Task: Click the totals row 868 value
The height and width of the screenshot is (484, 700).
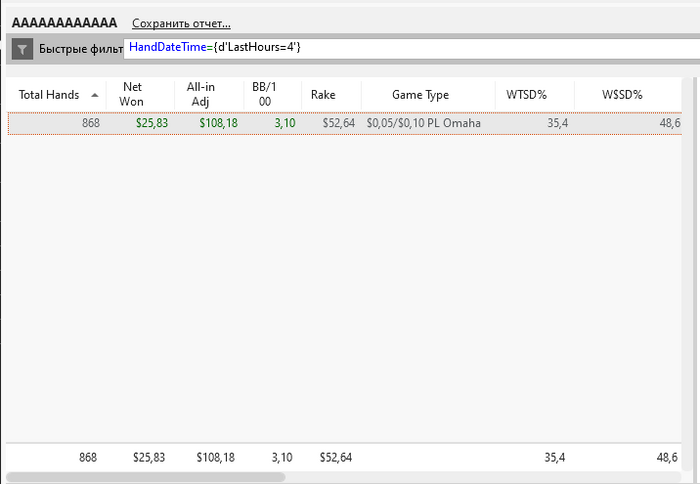Action: point(88,457)
